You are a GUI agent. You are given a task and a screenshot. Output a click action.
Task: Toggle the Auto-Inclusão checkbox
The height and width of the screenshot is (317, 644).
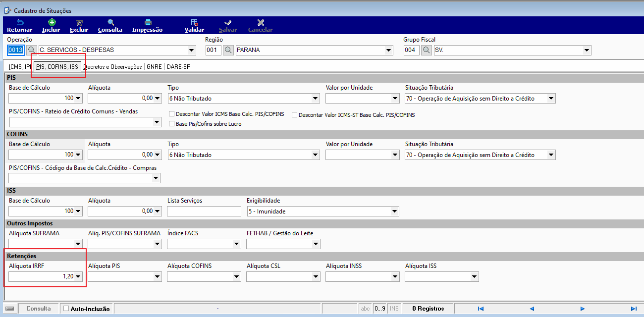(66, 309)
